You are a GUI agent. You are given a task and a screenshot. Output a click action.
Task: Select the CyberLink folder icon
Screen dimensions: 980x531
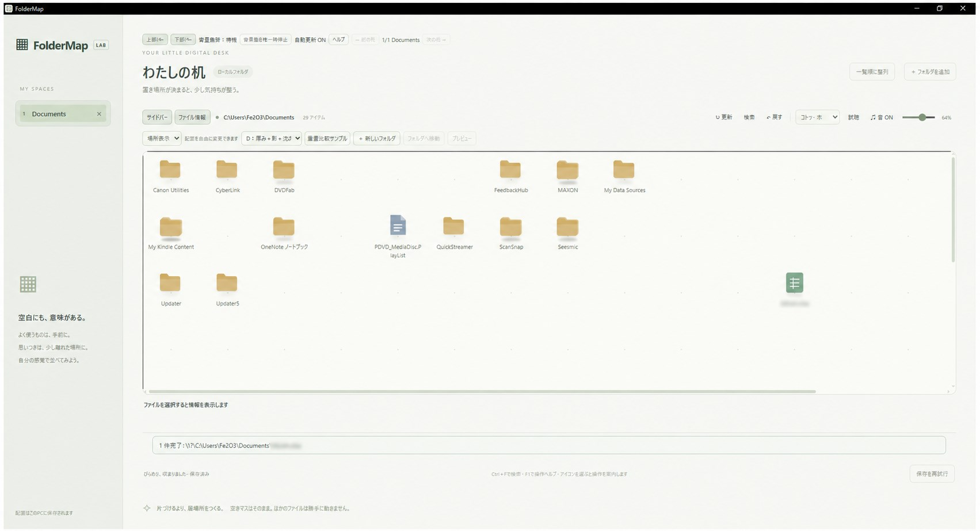click(227, 170)
